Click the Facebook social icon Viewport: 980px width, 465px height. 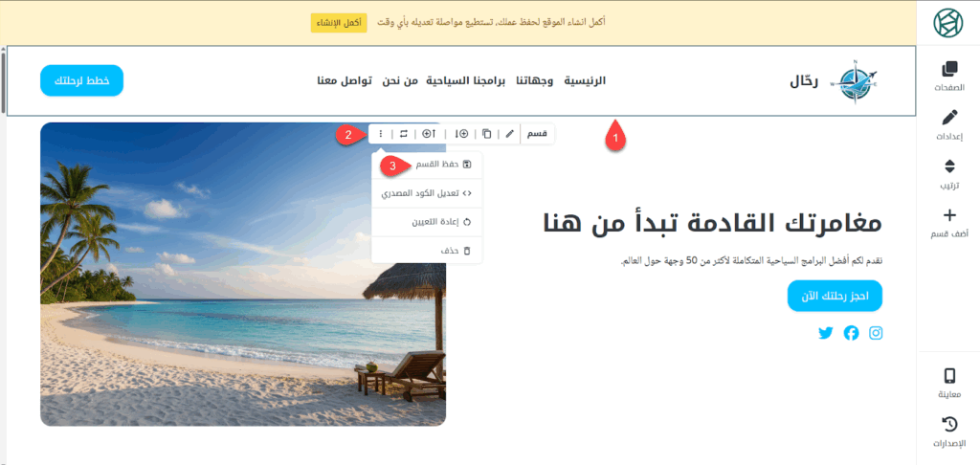click(x=851, y=333)
